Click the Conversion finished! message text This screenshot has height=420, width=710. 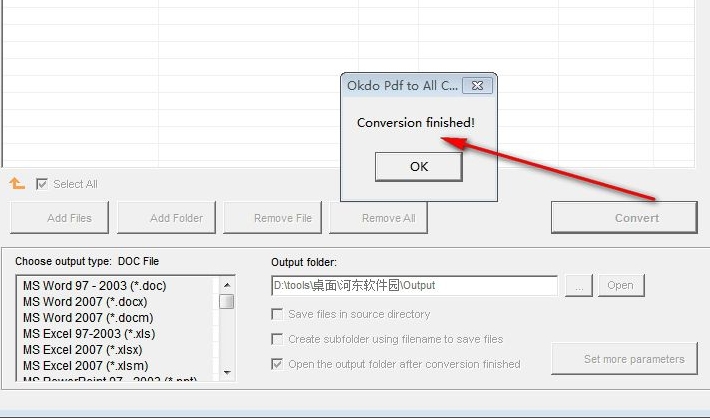click(416, 123)
